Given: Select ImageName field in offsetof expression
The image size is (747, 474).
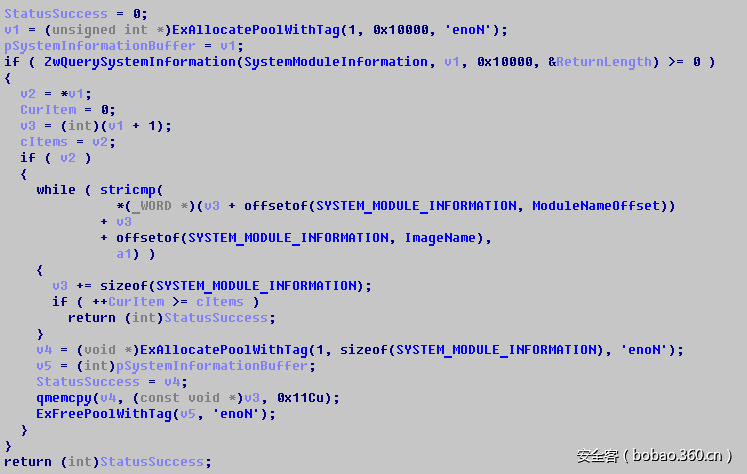Looking at the screenshot, I should click(x=440, y=238).
